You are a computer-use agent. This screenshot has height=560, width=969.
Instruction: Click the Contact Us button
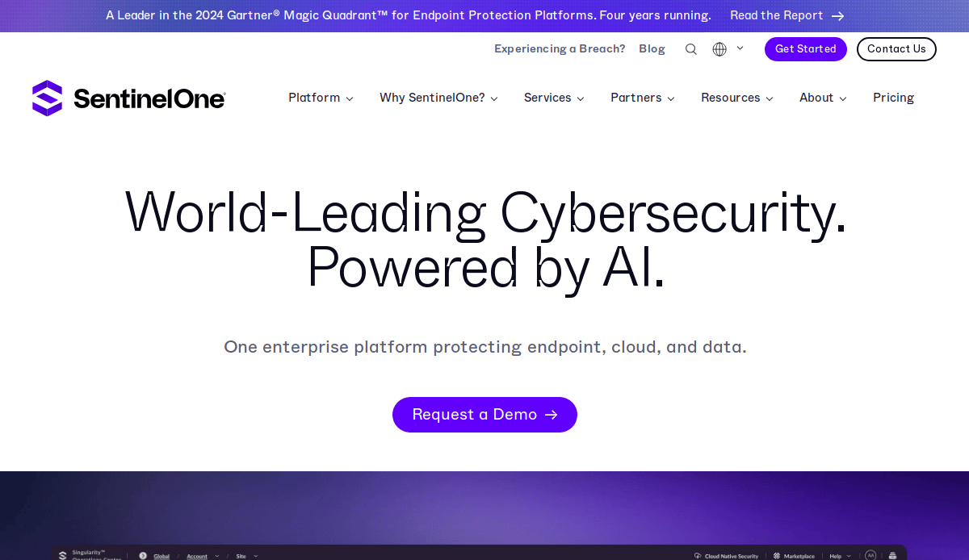[896, 49]
